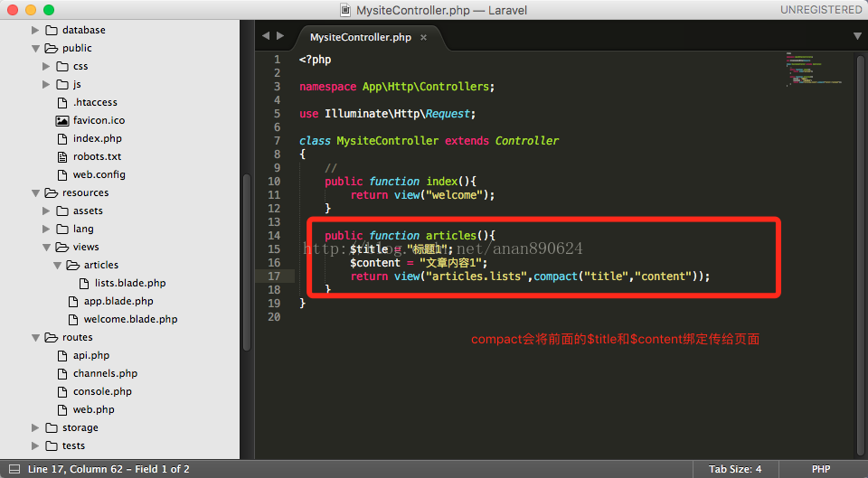
Task: Click the document icon in window title
Action: click(345, 10)
